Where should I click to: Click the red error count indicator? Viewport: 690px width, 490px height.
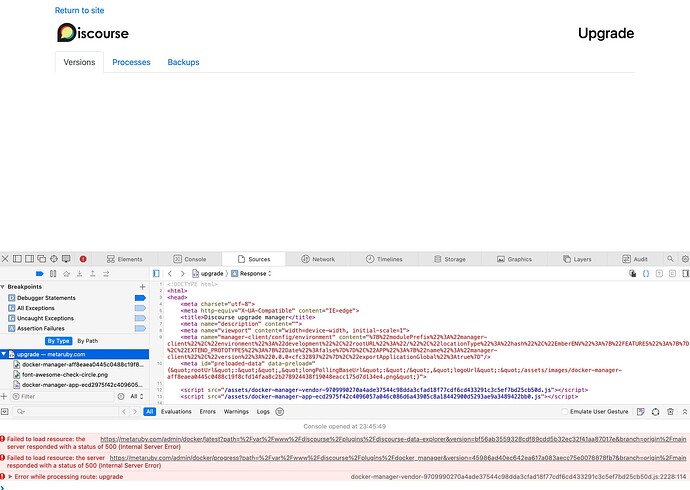[x=83, y=259]
